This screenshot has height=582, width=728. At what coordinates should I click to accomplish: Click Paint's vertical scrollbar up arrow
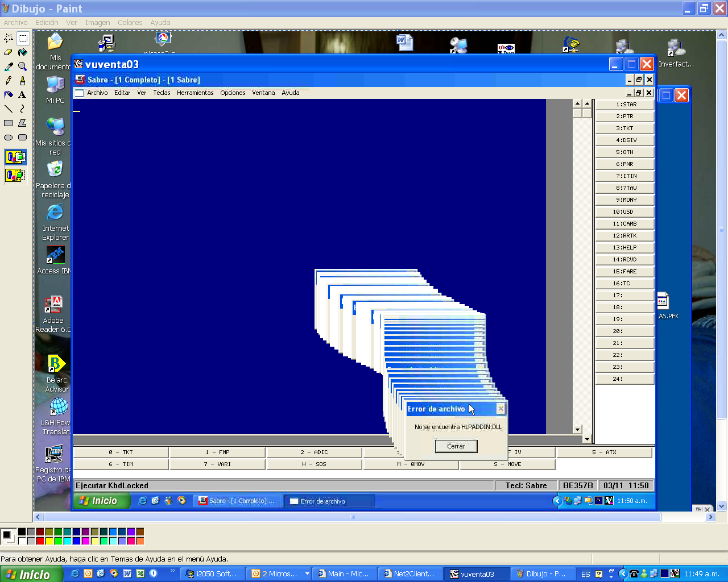(722, 35)
